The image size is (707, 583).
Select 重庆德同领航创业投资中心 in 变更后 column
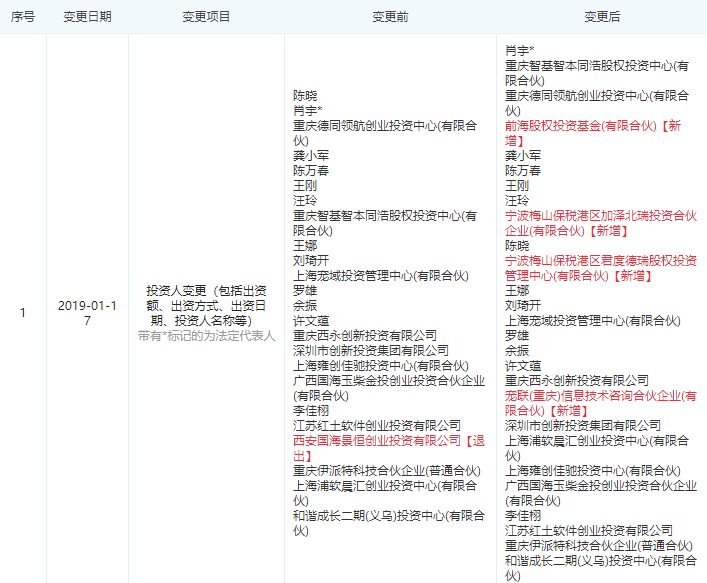(597, 103)
